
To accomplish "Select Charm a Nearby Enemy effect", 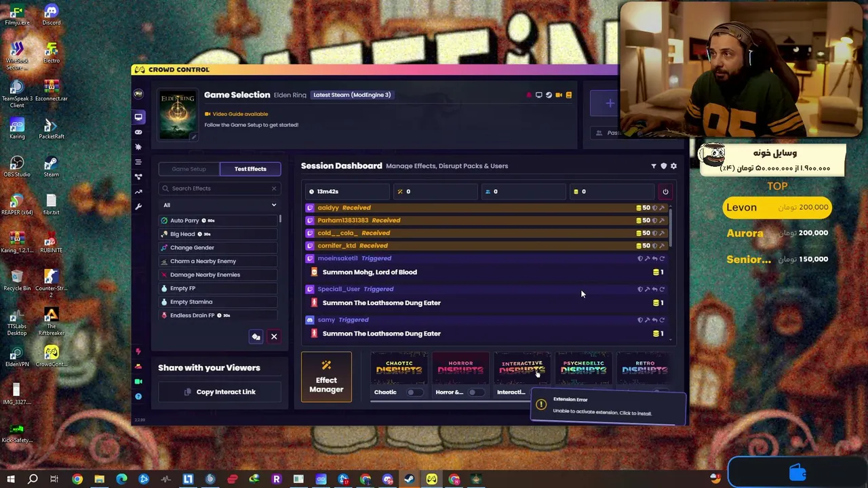I will click(x=217, y=261).
